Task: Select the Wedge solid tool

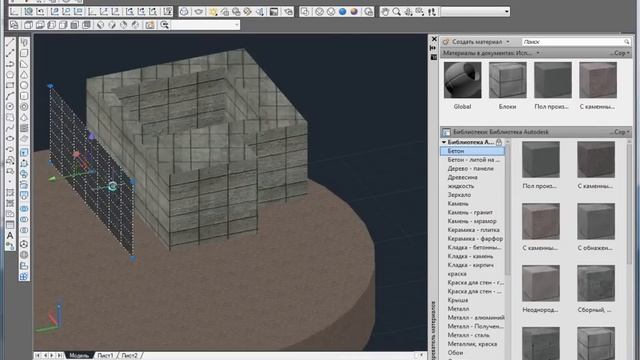Action: coord(24,64)
